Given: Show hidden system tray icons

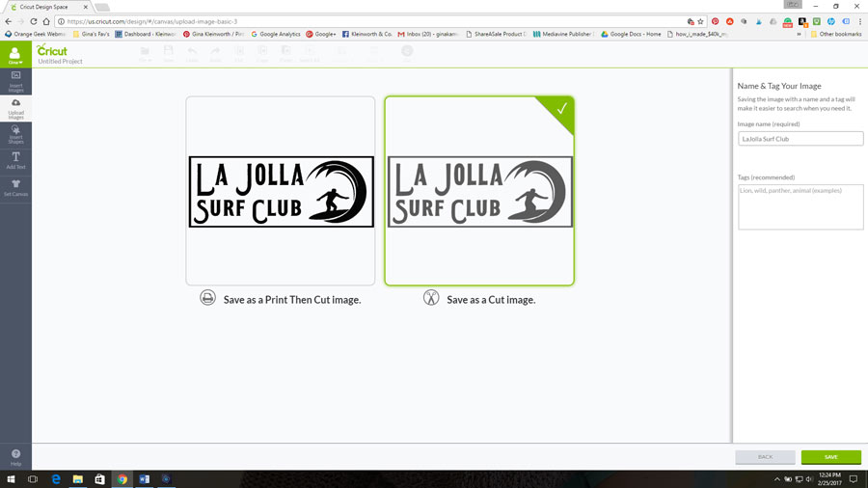Looking at the screenshot, I should pyautogui.click(x=776, y=479).
